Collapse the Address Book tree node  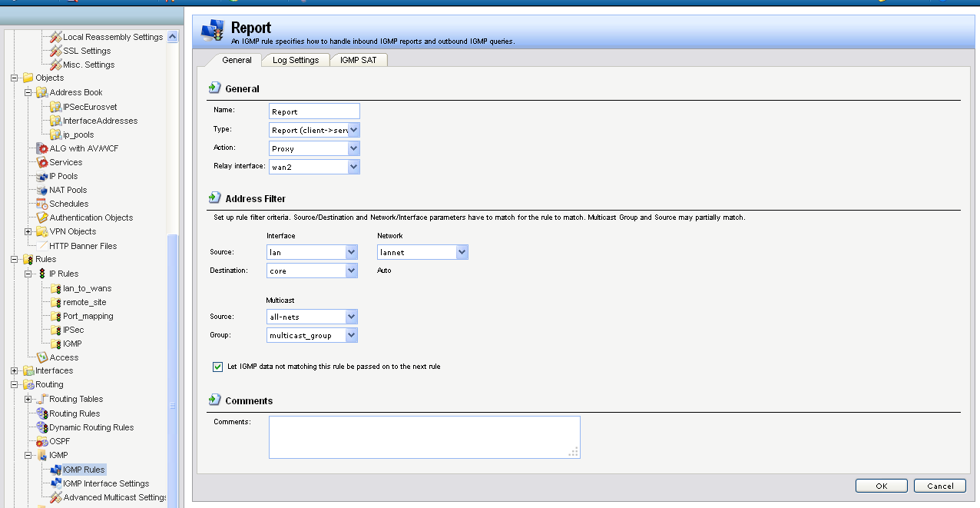pyautogui.click(x=28, y=92)
